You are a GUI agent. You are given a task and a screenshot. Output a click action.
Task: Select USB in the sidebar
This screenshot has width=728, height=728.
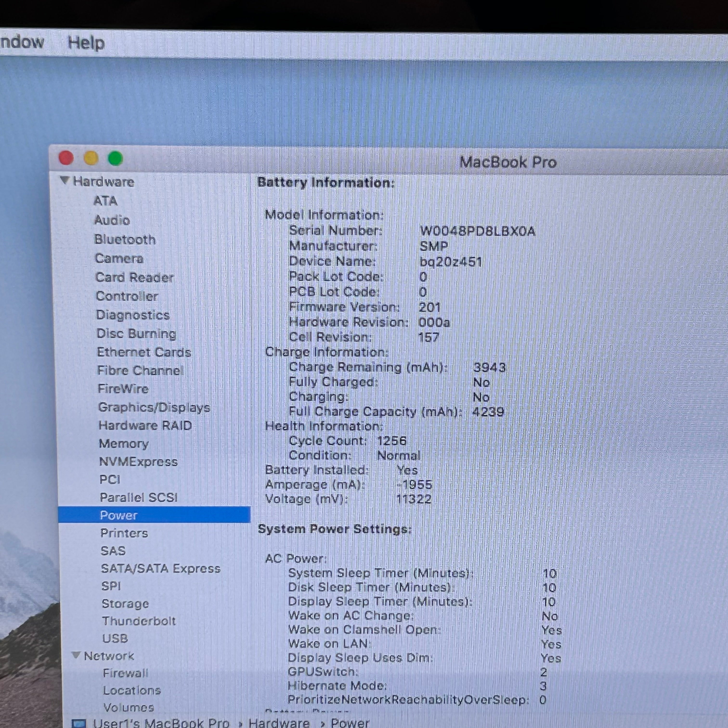(115, 638)
